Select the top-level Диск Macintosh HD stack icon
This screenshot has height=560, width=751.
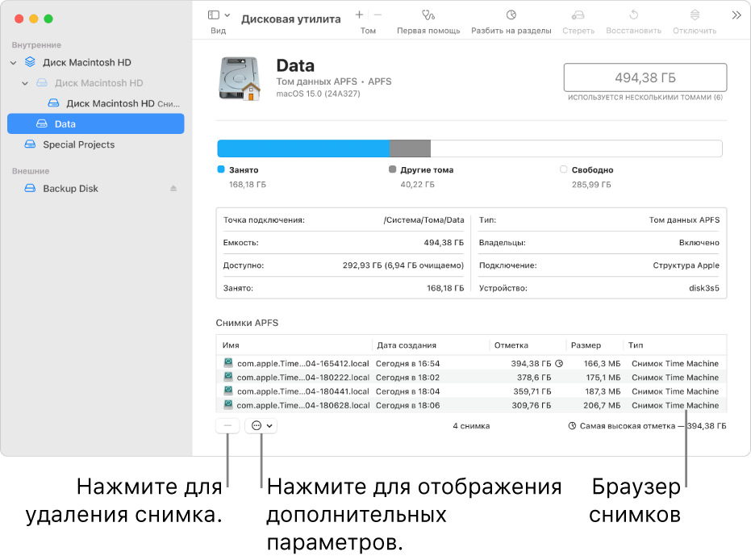[30, 62]
